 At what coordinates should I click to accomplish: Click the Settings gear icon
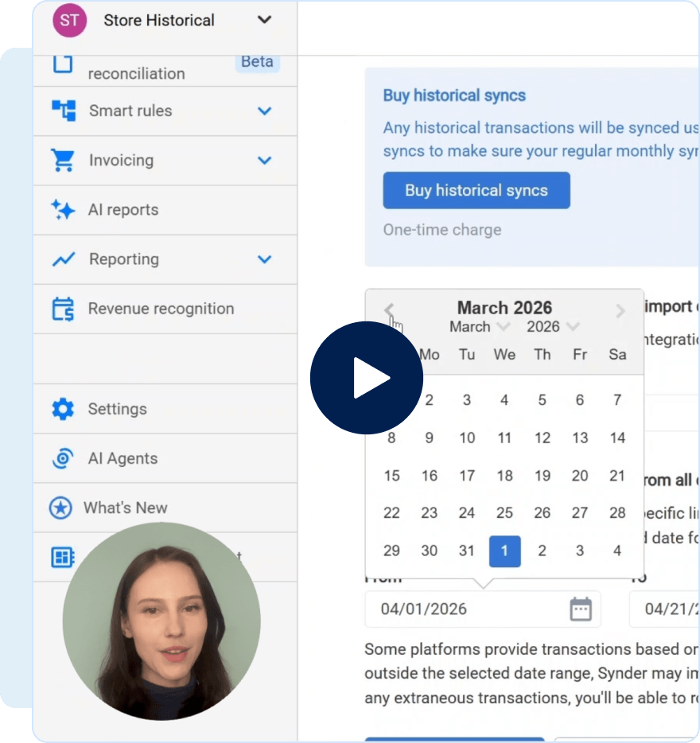63,409
